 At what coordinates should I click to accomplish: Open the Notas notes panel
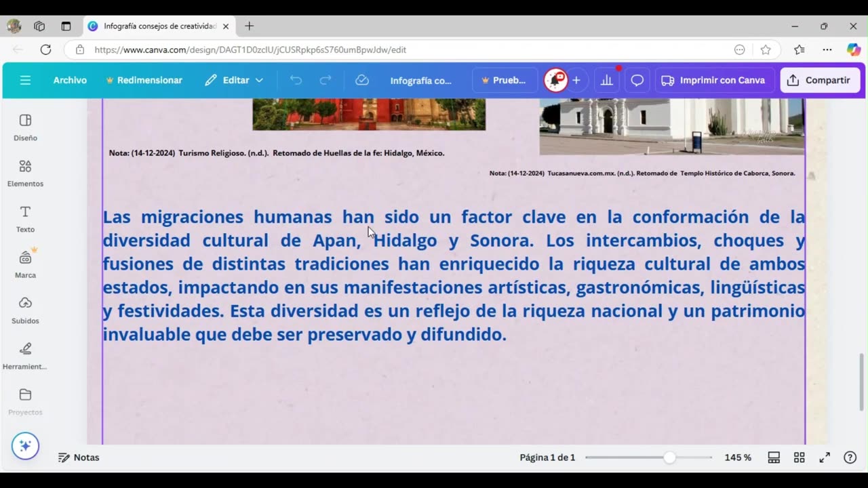[79, 457]
